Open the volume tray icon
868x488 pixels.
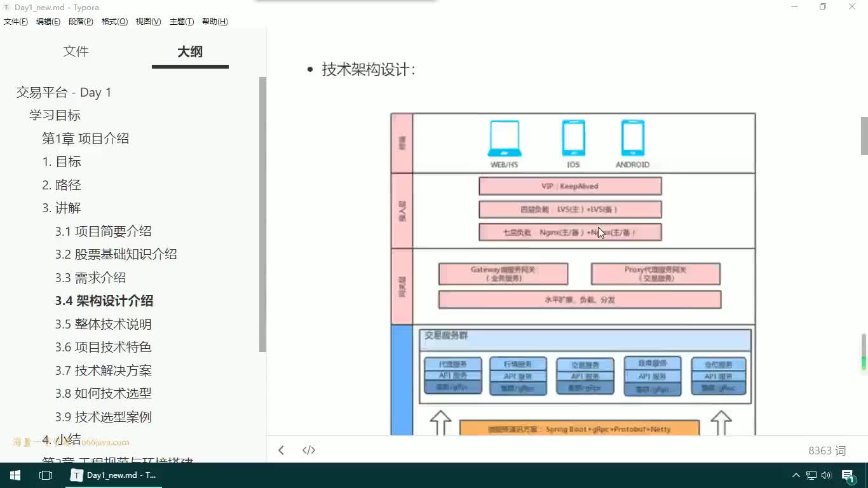click(x=826, y=475)
